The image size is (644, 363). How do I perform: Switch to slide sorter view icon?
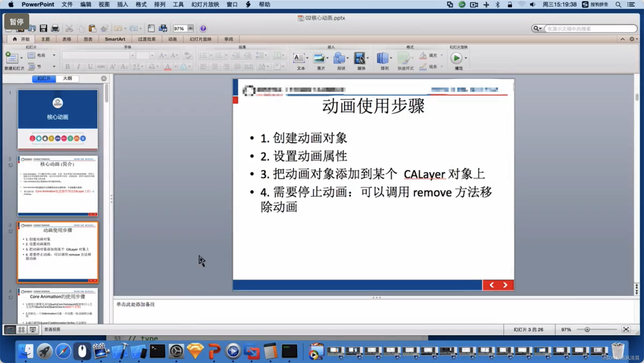[21, 329]
